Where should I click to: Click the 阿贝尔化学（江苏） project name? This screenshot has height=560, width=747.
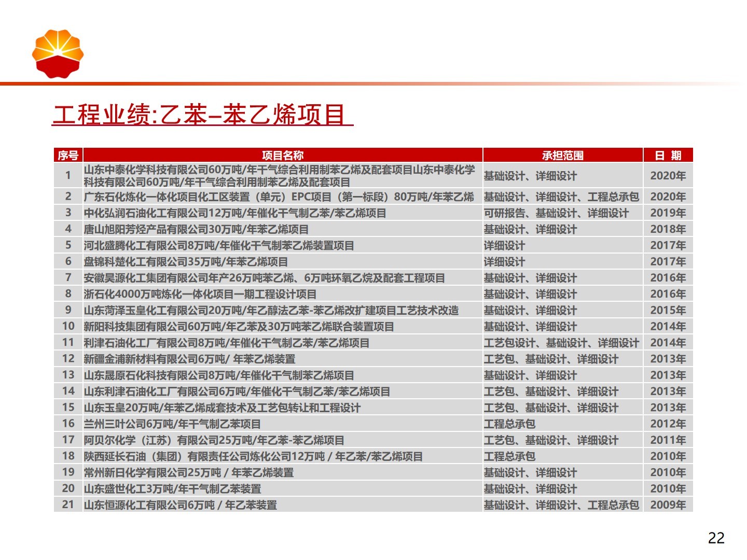[214, 440]
